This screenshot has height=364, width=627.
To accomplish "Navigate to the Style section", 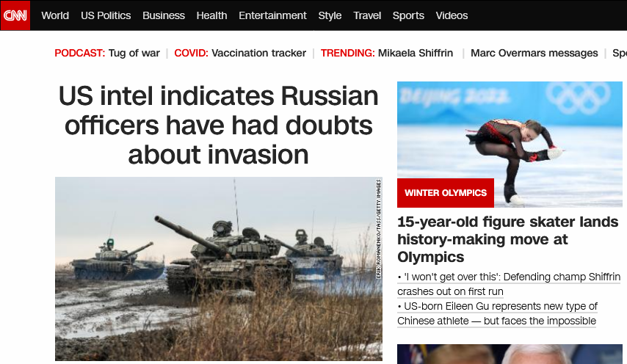I will pyautogui.click(x=330, y=15).
